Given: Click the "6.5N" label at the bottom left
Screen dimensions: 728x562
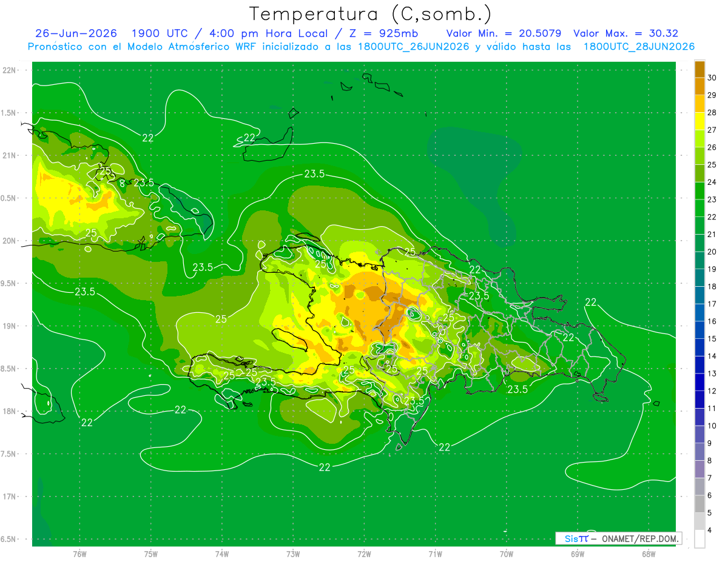Looking at the screenshot, I should pos(8,540).
